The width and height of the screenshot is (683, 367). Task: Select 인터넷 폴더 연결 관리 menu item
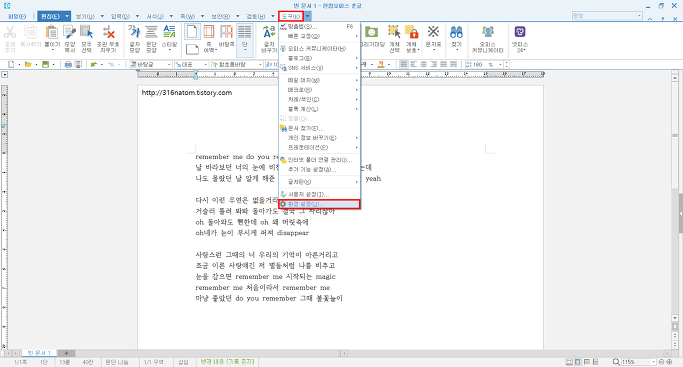pyautogui.click(x=319, y=160)
